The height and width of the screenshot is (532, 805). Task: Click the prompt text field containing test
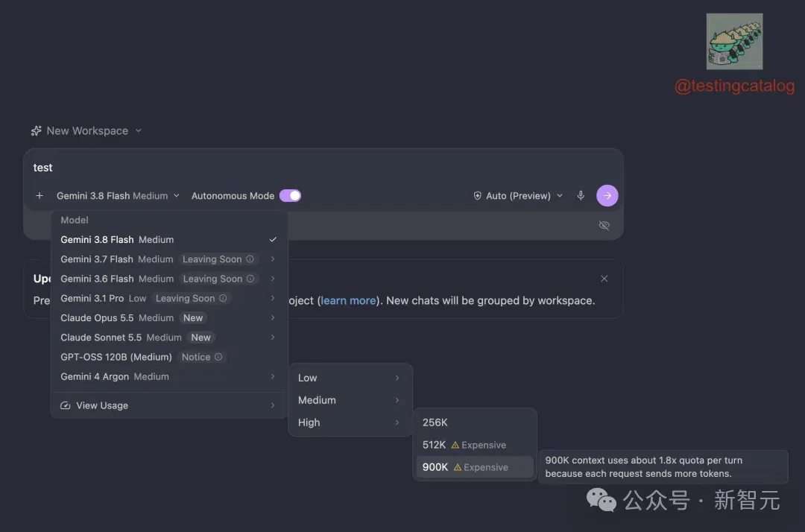click(x=323, y=168)
